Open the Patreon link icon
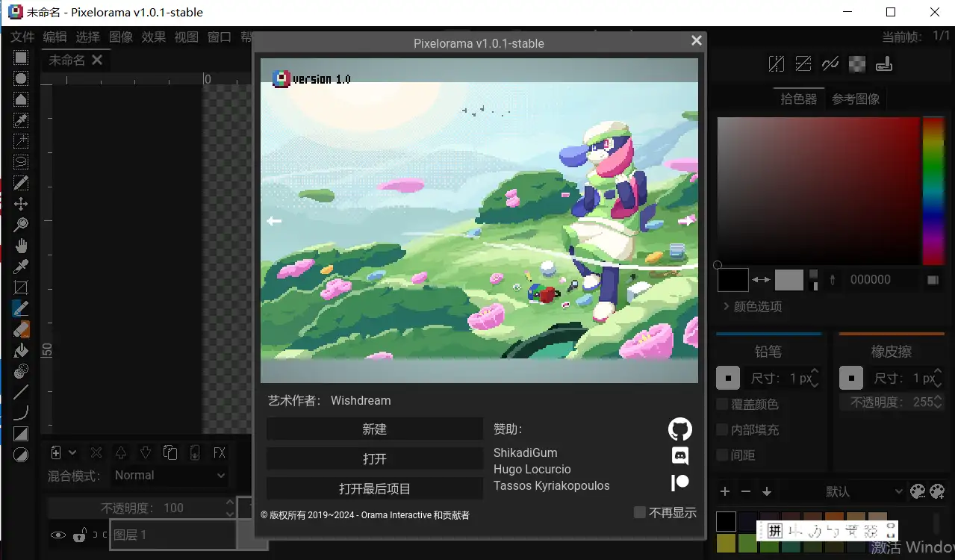This screenshot has width=955, height=560. [679, 482]
